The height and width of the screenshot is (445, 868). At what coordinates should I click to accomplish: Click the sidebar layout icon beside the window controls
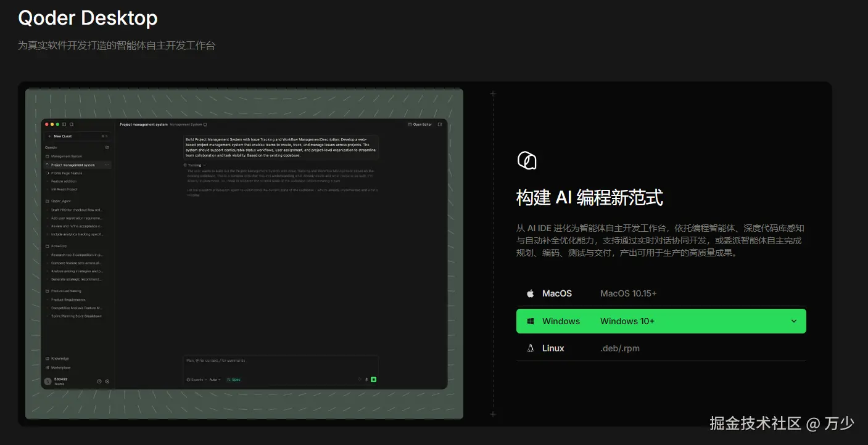click(x=64, y=125)
